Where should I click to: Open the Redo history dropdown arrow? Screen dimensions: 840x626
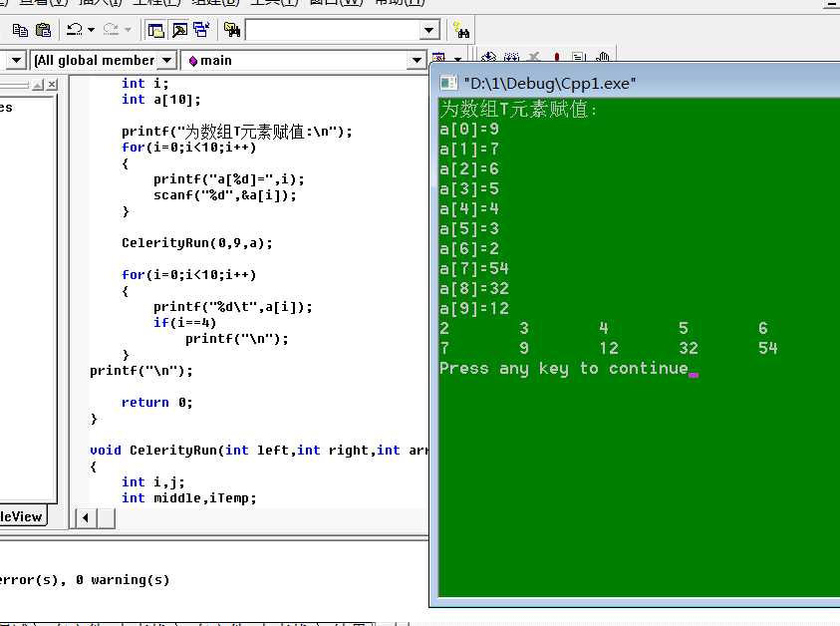point(128,30)
